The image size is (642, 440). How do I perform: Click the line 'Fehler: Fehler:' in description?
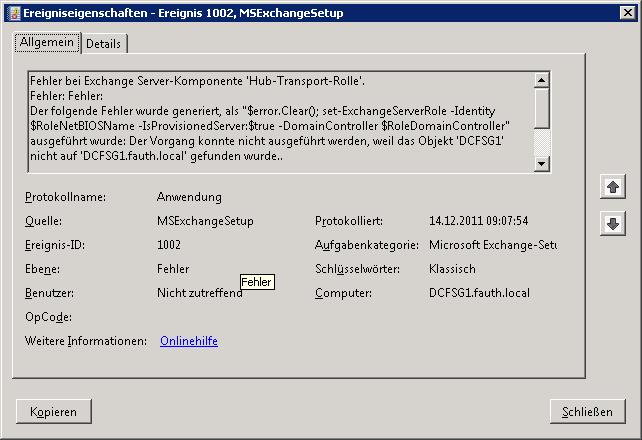click(x=66, y=96)
